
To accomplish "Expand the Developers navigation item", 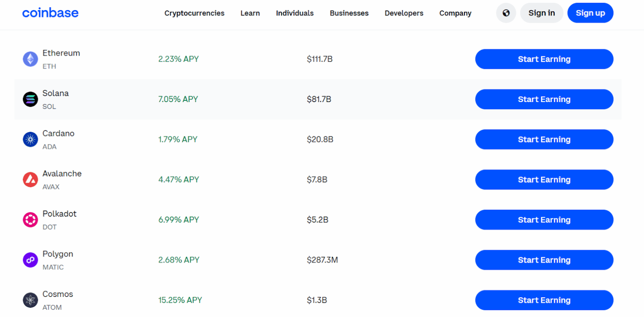I will [404, 13].
